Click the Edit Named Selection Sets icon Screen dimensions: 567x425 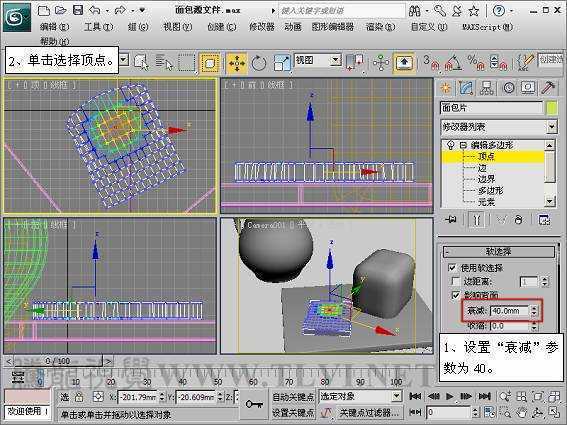526,62
